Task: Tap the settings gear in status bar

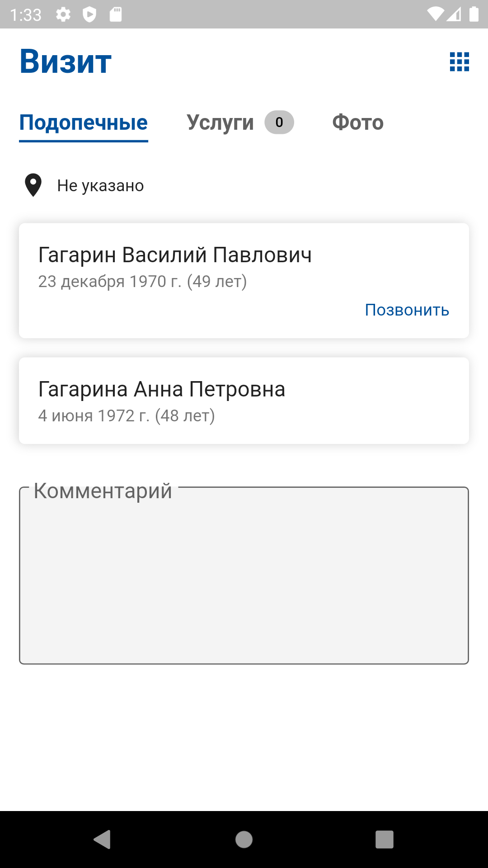Action: tap(63, 14)
